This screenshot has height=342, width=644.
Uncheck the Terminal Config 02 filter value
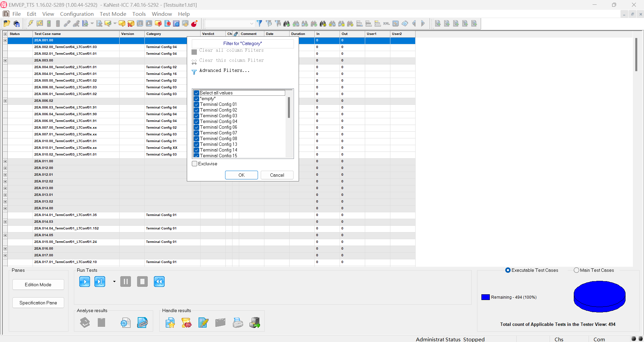pos(197,110)
